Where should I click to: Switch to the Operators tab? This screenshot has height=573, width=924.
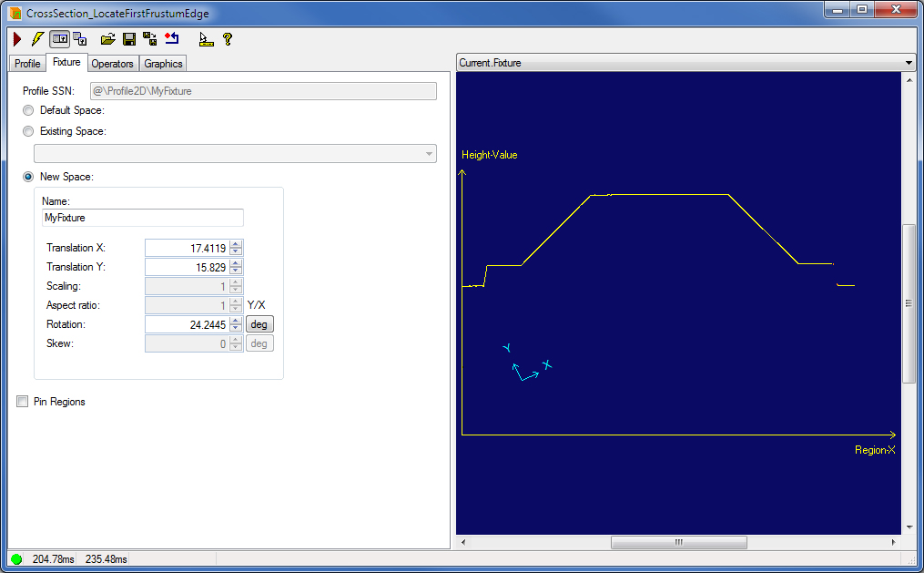pyautogui.click(x=112, y=63)
